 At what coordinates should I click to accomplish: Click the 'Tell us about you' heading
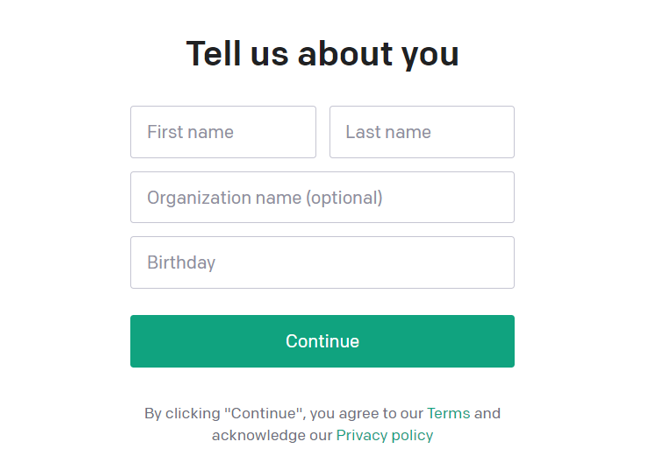point(322,54)
